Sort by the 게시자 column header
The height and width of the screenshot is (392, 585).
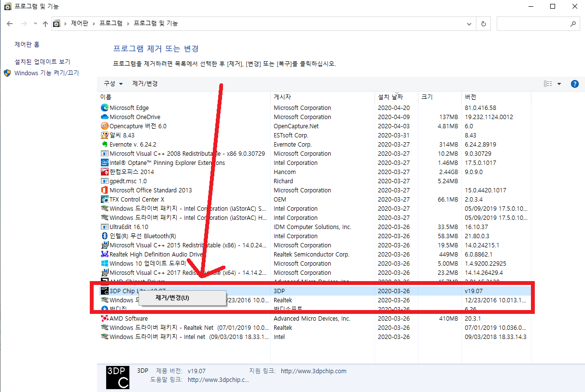click(x=323, y=97)
